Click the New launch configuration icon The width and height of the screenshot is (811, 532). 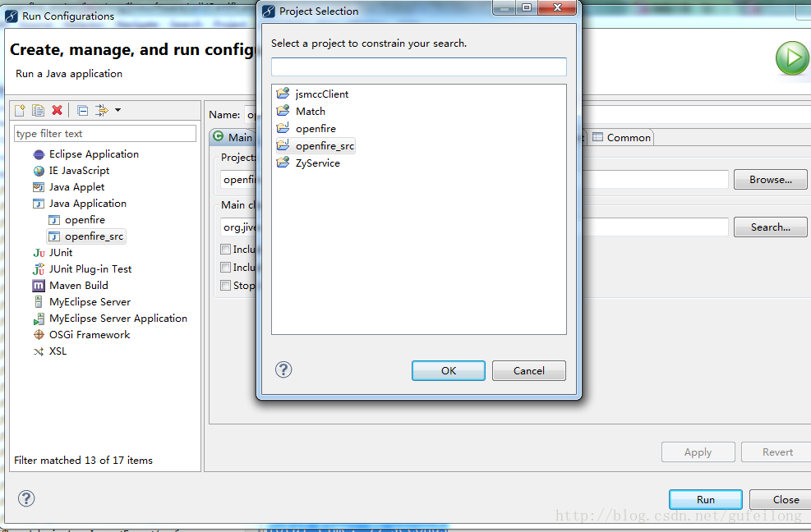[20, 110]
